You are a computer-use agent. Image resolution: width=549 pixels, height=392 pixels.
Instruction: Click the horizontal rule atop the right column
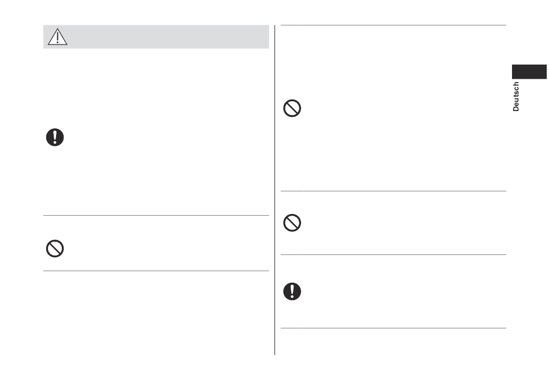point(394,25)
